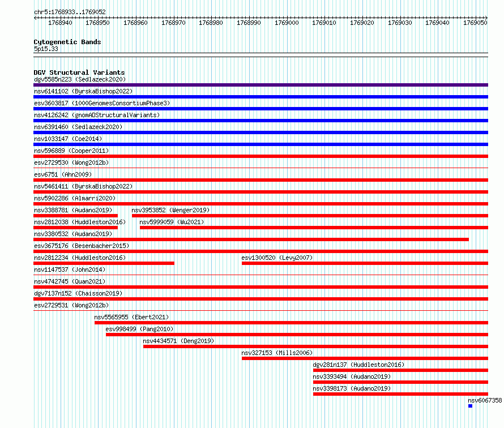
Task: Open nsv4126242 (gnomADStructuralVariants) entry
Action: click(x=97, y=115)
